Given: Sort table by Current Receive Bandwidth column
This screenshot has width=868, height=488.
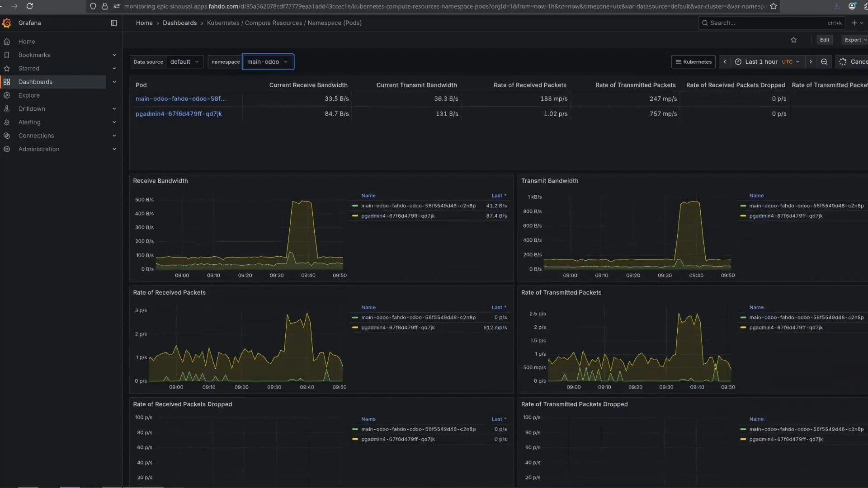Looking at the screenshot, I should click(308, 85).
